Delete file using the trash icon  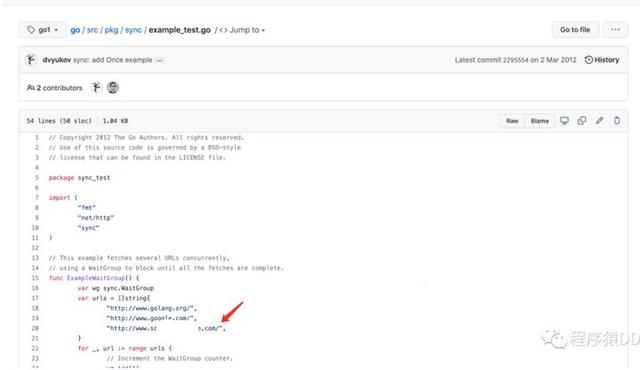(x=617, y=121)
